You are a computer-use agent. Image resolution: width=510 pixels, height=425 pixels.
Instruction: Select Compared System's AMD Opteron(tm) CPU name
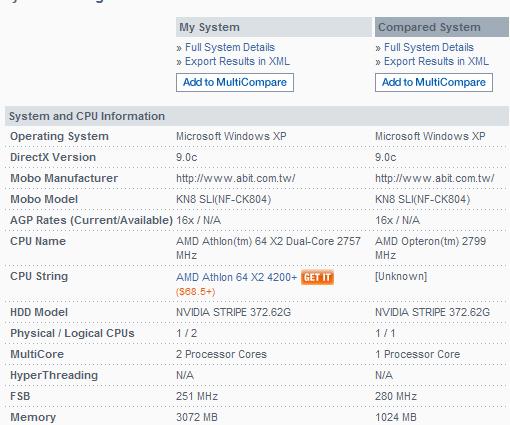pyautogui.click(x=430, y=248)
